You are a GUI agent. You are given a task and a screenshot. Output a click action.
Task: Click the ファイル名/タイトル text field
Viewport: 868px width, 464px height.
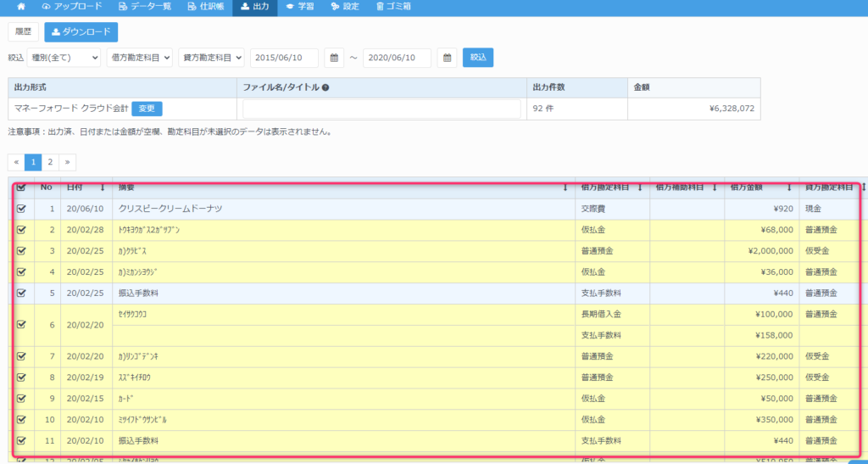381,109
